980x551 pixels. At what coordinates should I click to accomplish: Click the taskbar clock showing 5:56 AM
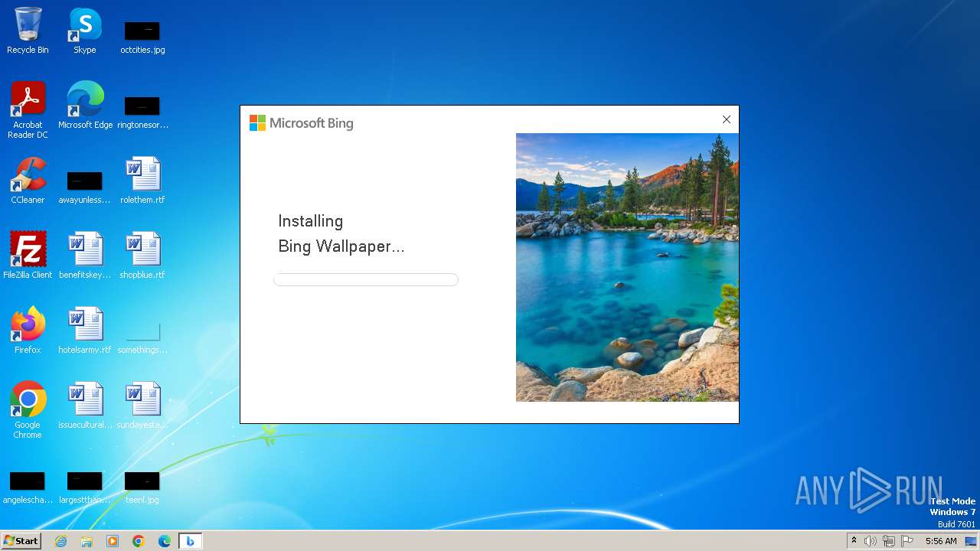coord(941,541)
